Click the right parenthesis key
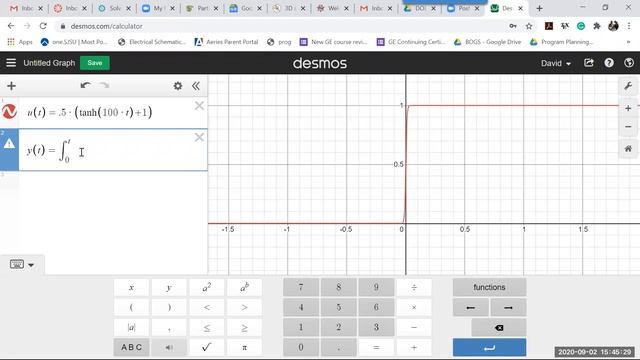This screenshot has width=640, height=360. click(x=169, y=307)
